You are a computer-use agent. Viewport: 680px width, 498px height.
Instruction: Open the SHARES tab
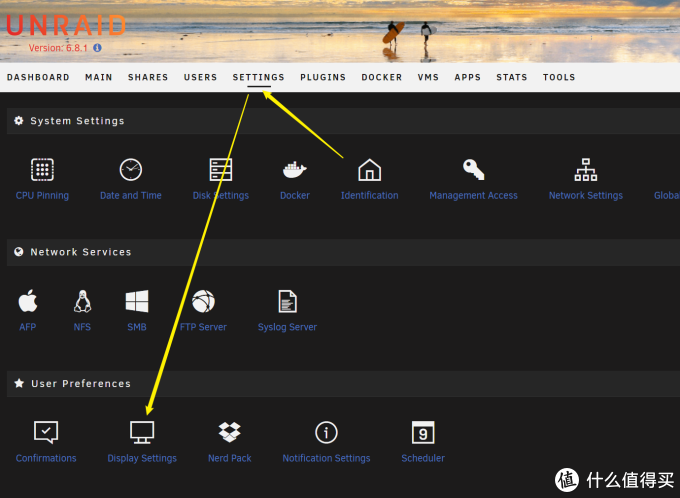pos(148,77)
